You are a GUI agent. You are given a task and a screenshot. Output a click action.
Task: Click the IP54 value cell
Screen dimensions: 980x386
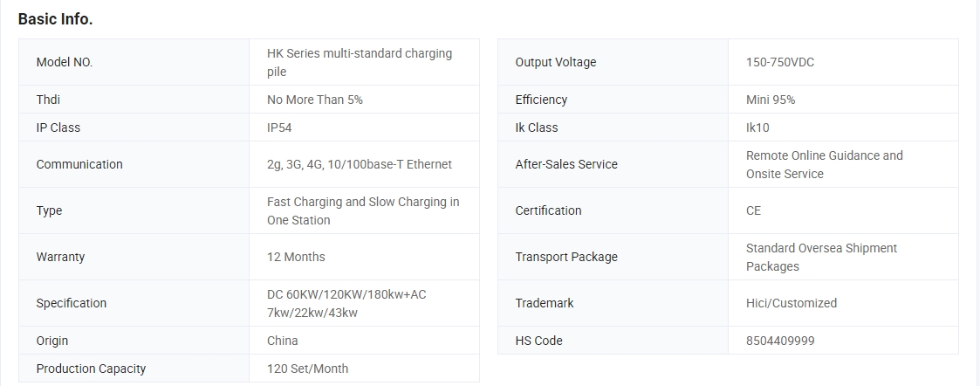(365, 127)
